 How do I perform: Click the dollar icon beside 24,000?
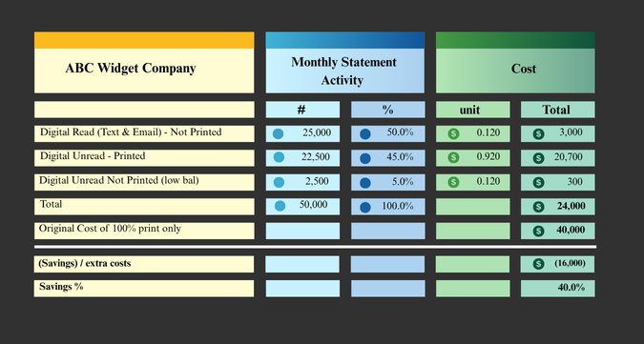(538, 207)
